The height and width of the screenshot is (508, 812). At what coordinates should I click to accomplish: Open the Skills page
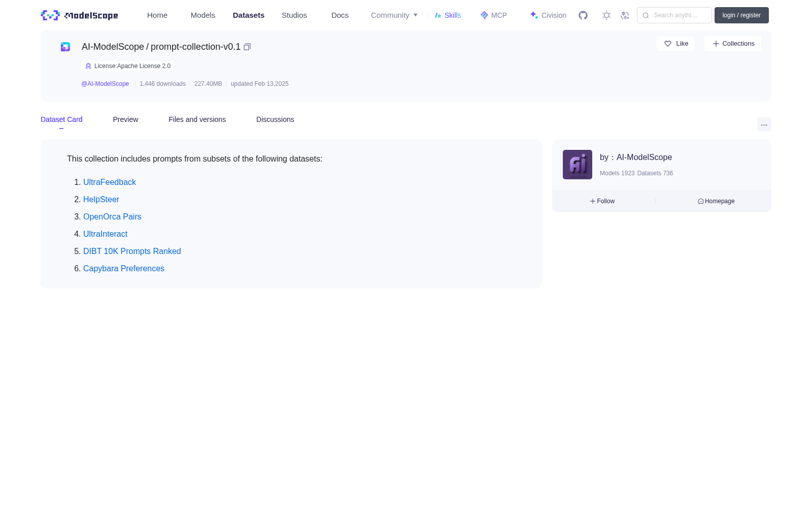pos(448,15)
